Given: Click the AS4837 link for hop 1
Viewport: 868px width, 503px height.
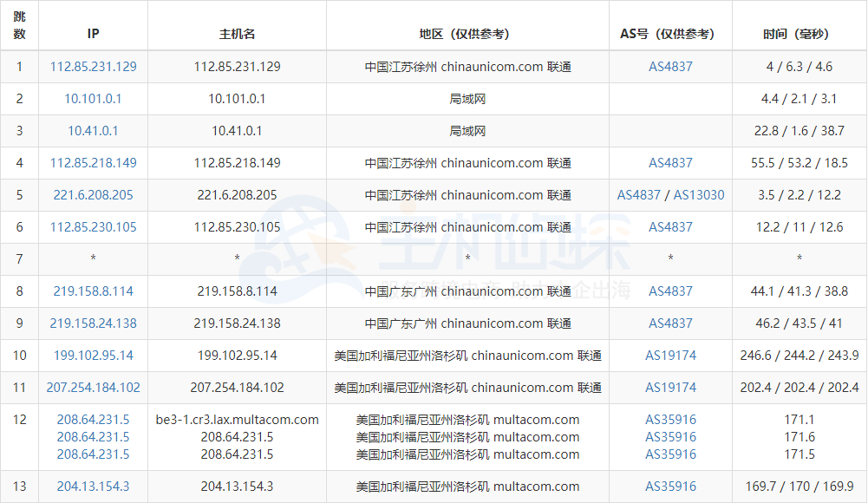Looking at the screenshot, I should (x=670, y=66).
